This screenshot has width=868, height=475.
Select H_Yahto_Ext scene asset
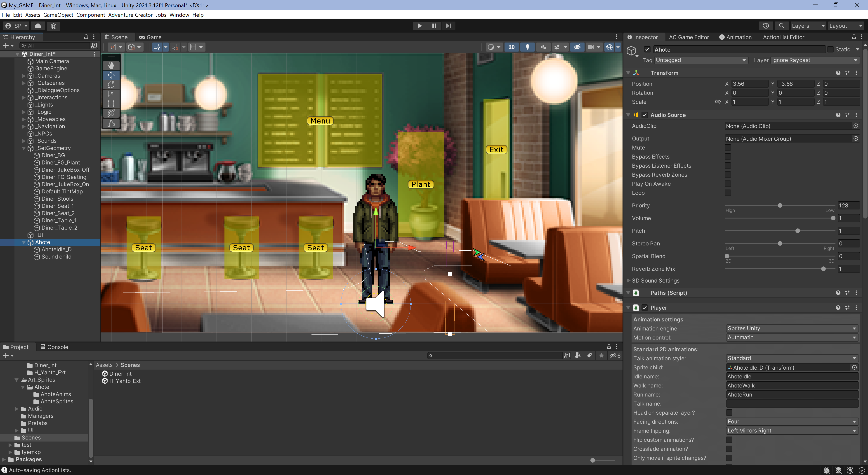125,381
